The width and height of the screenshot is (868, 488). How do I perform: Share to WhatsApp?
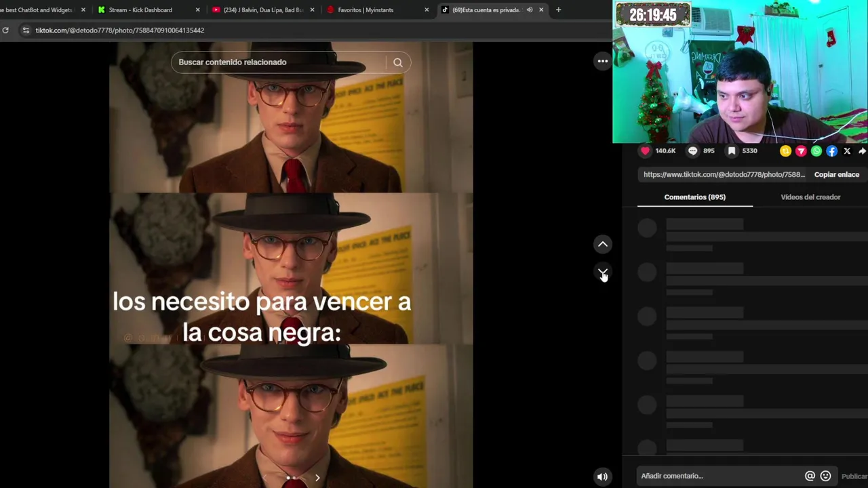[816, 151]
